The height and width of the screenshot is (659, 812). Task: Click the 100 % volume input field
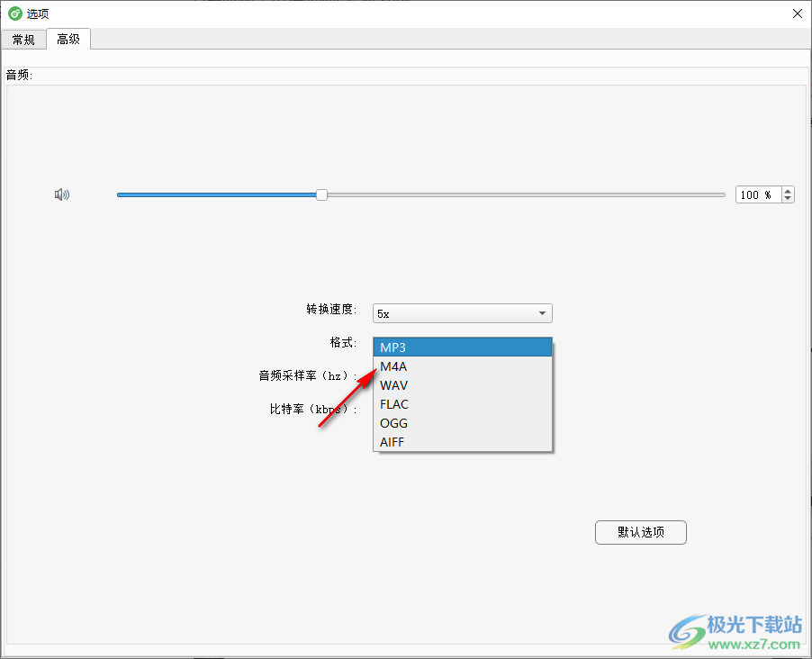click(758, 194)
